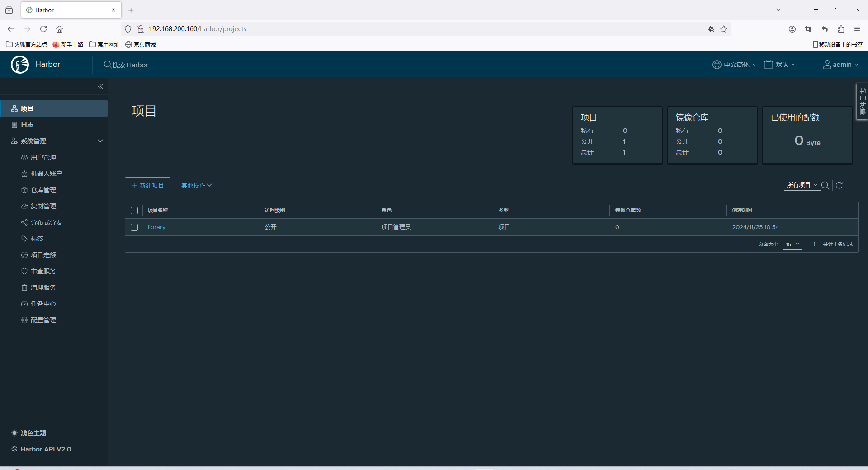Click the creation time 2024/11/25 10:54
This screenshot has width=868, height=470.
(755, 227)
